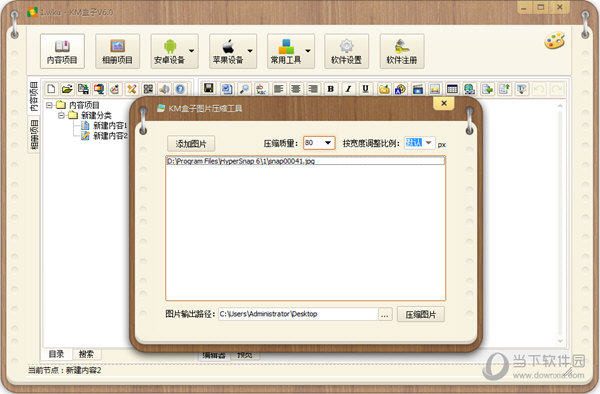The image size is (600, 394).
Task: Click 添加图片 button in compression dialog
Action: [191, 143]
